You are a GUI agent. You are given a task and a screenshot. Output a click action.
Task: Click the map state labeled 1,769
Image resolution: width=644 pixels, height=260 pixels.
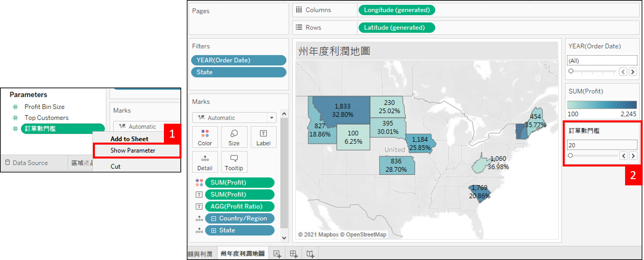click(479, 193)
